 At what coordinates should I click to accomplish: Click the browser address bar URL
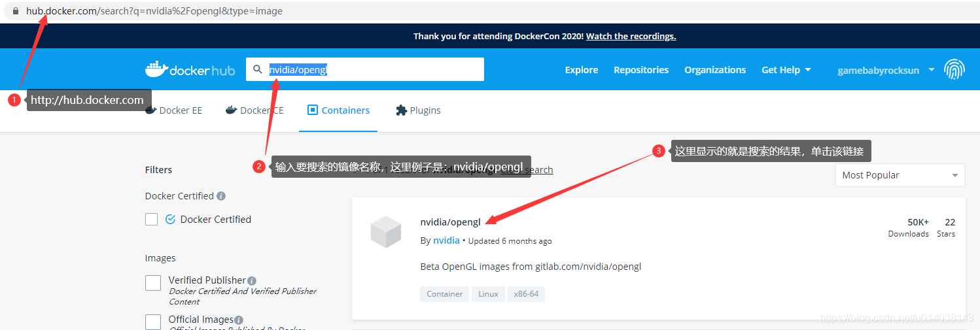tap(154, 11)
